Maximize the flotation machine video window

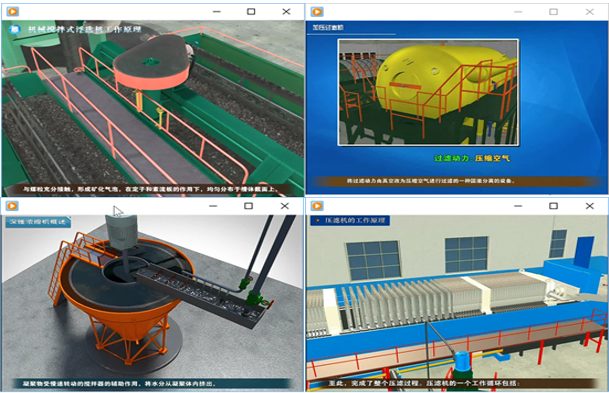coord(251,12)
